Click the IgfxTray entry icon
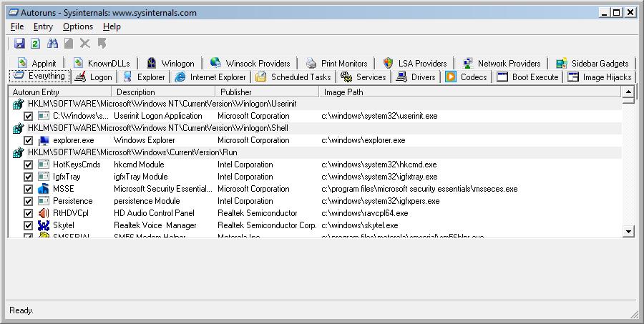The image size is (644, 324). click(x=44, y=177)
